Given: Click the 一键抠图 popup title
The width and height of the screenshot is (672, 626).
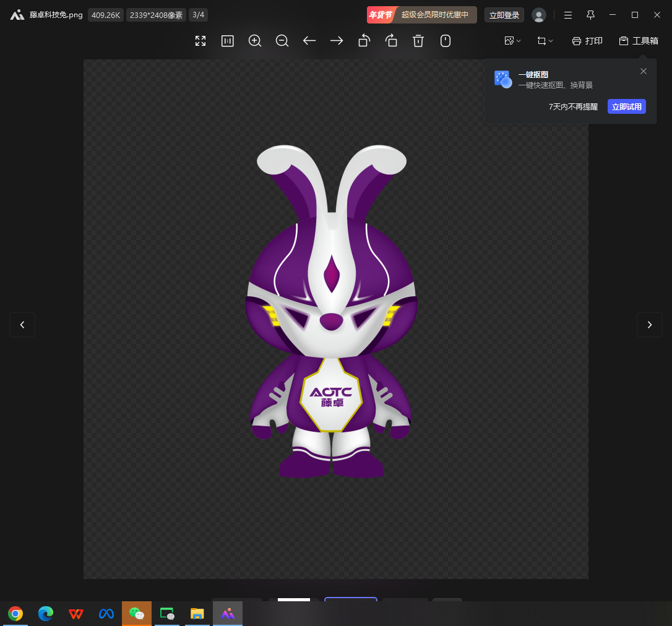Looking at the screenshot, I should [x=533, y=75].
